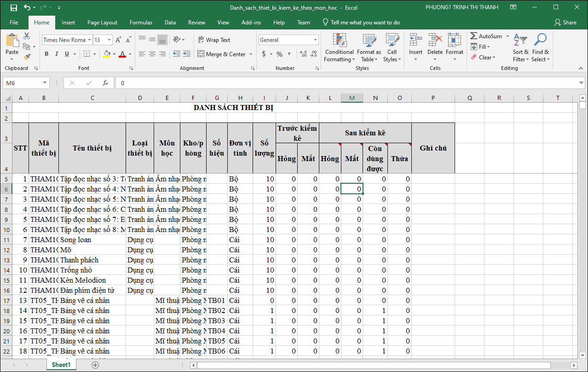The height and width of the screenshot is (372, 588).
Task: Switch to the Page Layout tab
Action: click(x=102, y=23)
